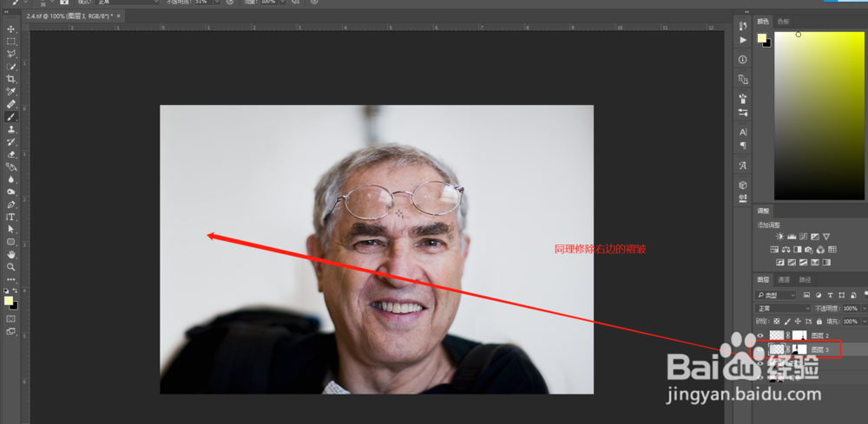The image size is (868, 424).
Task: Select the Brush tool in toolbox
Action: coord(10,117)
